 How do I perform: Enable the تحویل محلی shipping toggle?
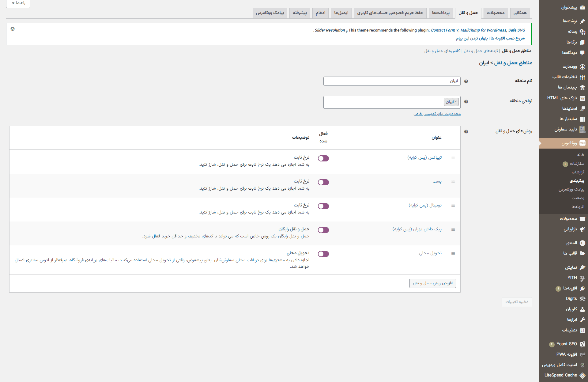pos(323,254)
